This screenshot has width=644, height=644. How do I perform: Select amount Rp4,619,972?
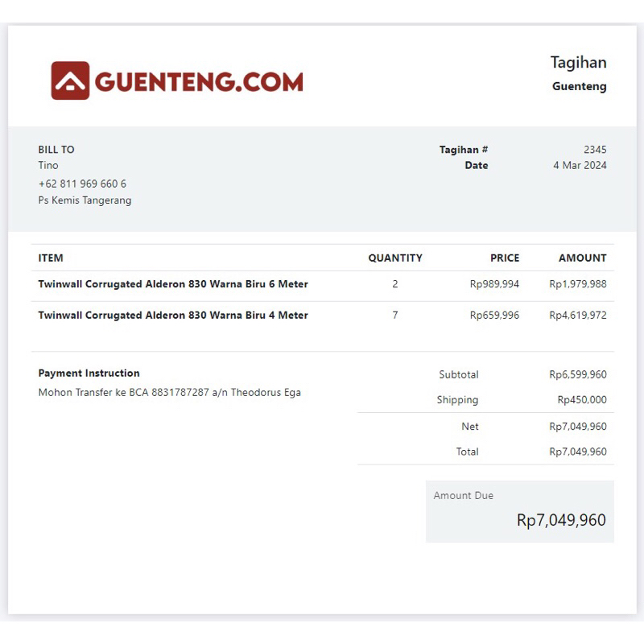pos(578,315)
